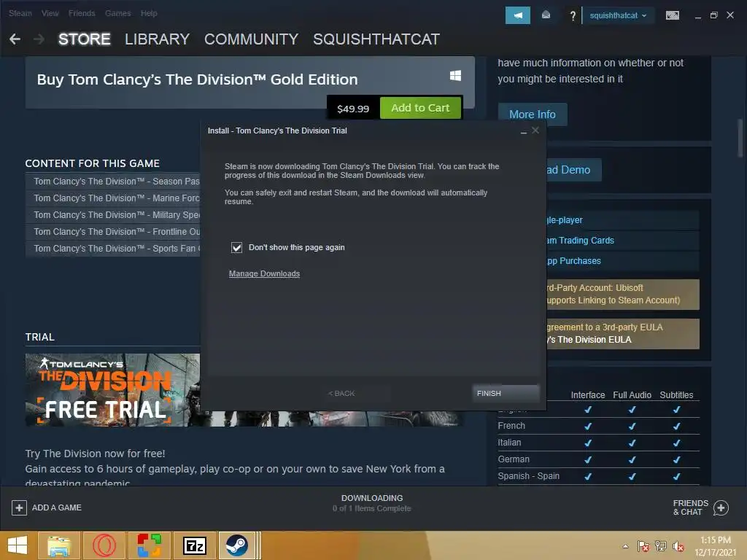Image resolution: width=747 pixels, height=560 pixels.
Task: Click the German language row
Action: pyautogui.click(x=598, y=459)
